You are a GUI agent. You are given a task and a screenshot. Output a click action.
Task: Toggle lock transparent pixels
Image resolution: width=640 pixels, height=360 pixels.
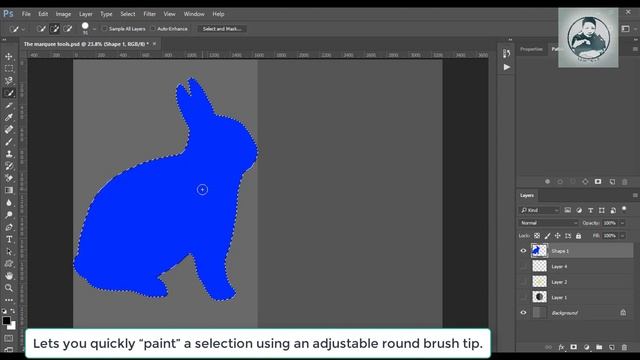click(537, 236)
